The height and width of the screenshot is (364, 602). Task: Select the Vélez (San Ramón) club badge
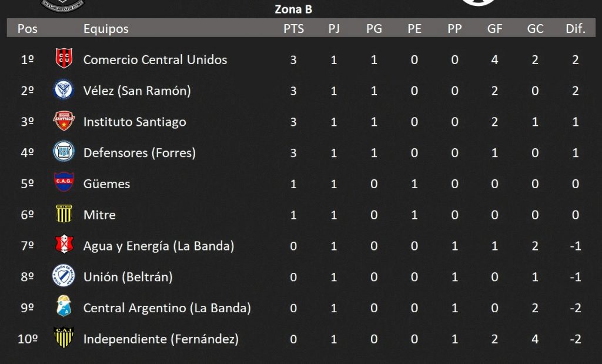[63, 89]
